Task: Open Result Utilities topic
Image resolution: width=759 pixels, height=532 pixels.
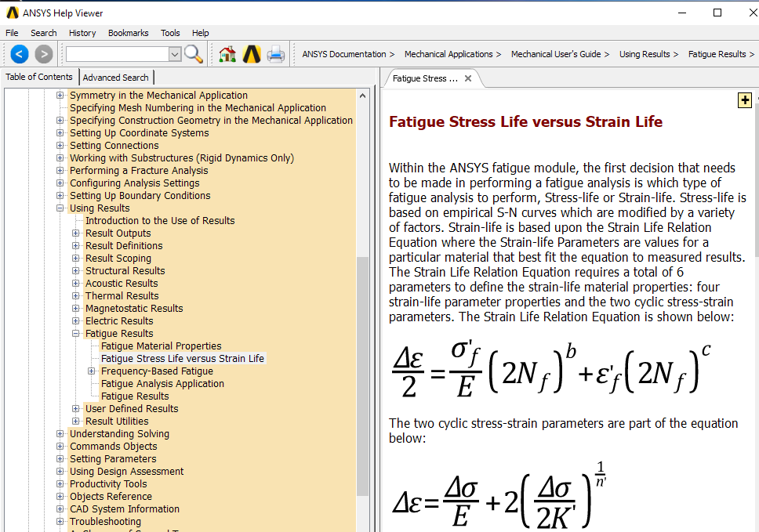Action: (117, 422)
